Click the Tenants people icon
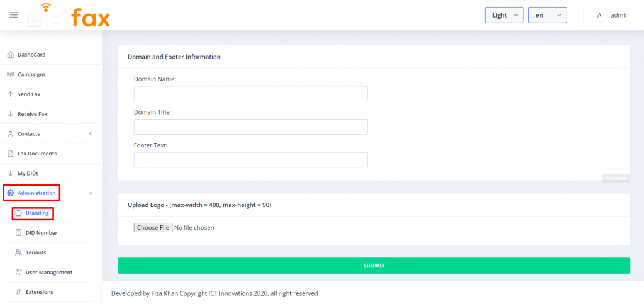 pos(19,252)
